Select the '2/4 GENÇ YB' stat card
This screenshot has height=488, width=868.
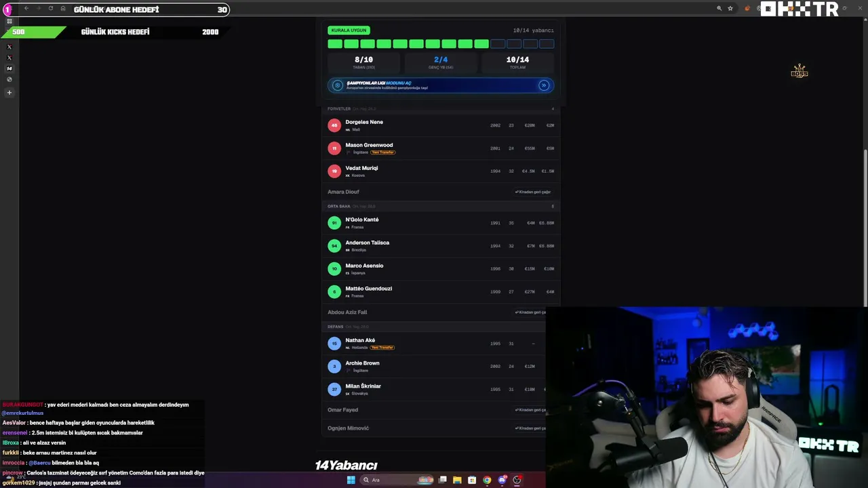tap(441, 62)
